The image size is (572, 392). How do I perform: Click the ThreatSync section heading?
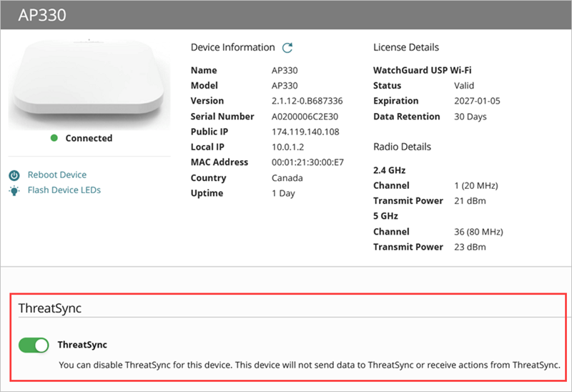50,307
